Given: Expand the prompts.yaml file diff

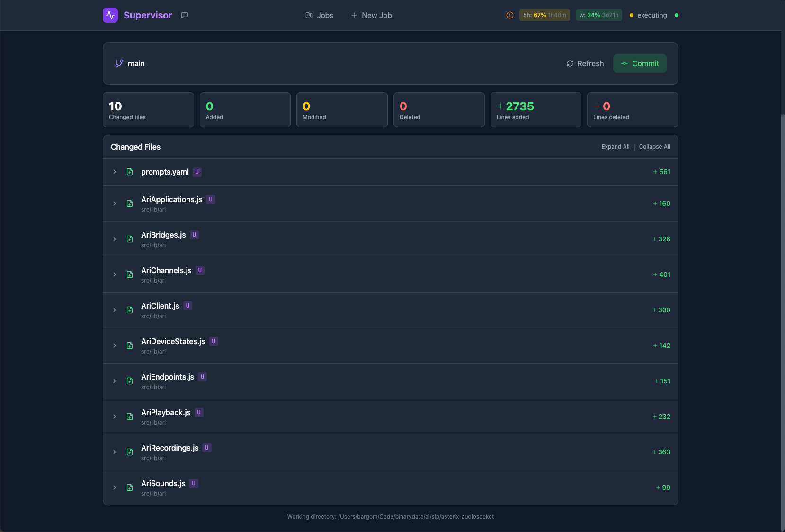Looking at the screenshot, I should [x=115, y=172].
